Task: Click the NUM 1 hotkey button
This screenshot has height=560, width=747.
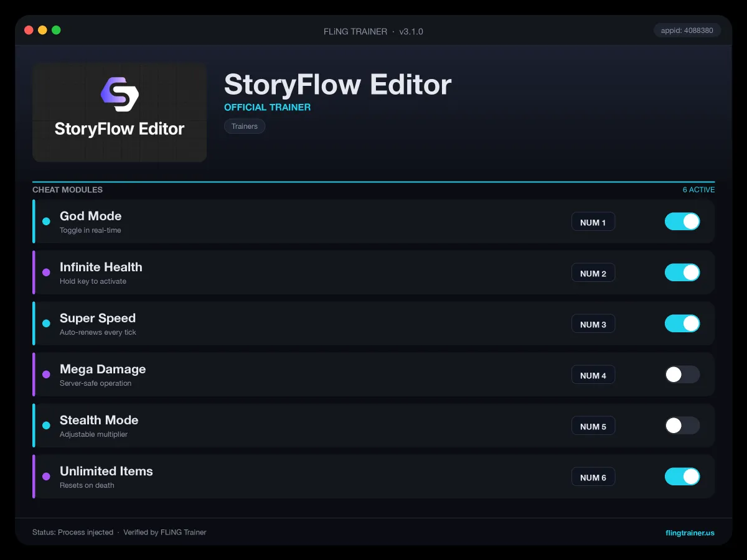Action: 593,222
